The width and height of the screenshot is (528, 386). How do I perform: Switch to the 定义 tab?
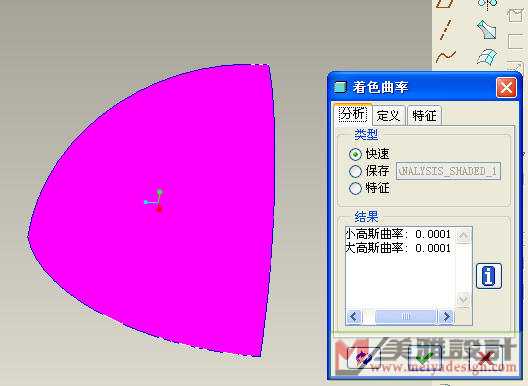[x=389, y=116]
